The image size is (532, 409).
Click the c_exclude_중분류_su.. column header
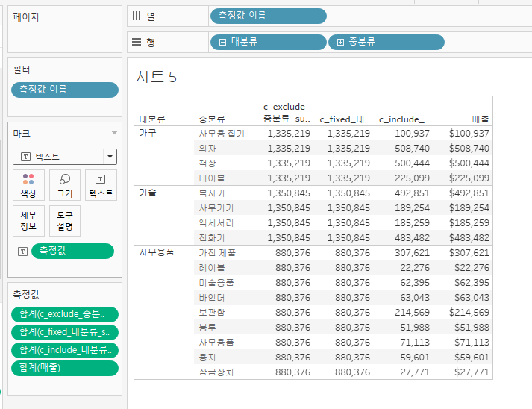(287, 113)
